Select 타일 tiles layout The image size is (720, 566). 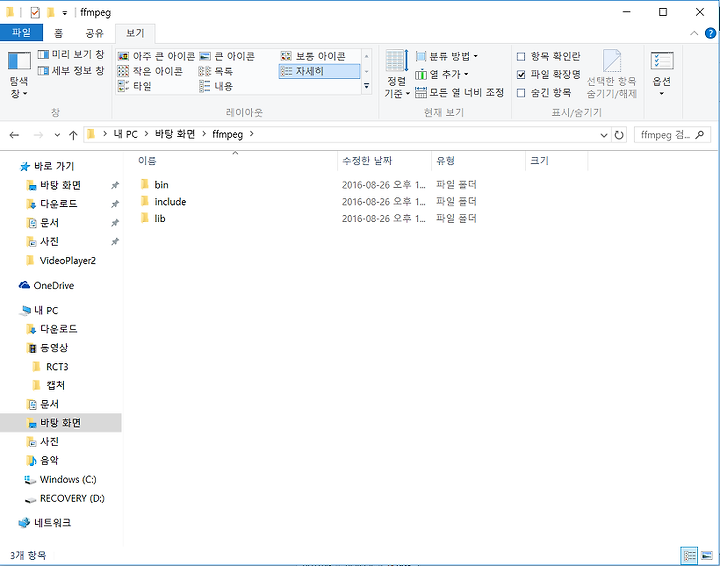pos(135,86)
